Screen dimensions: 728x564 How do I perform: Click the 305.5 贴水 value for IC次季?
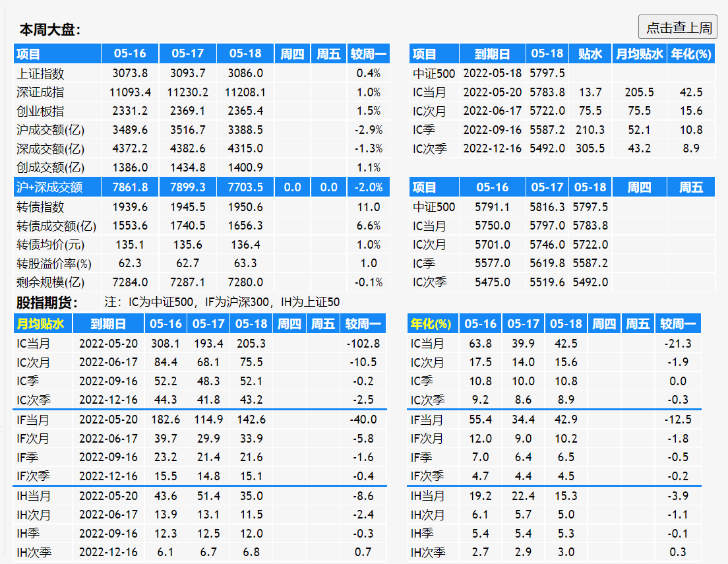coord(590,148)
